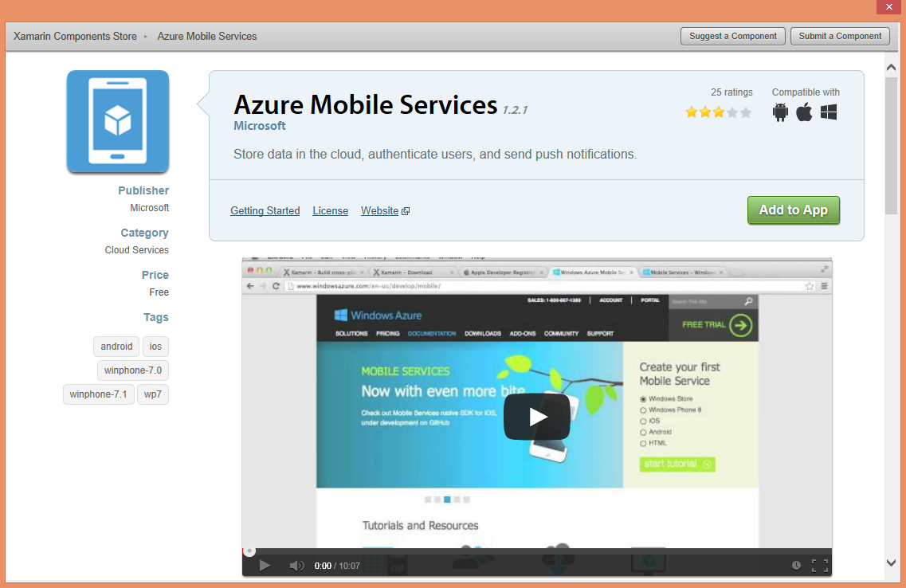Click the Windows compatibility icon
The width and height of the screenshot is (906, 588).
[x=829, y=112]
